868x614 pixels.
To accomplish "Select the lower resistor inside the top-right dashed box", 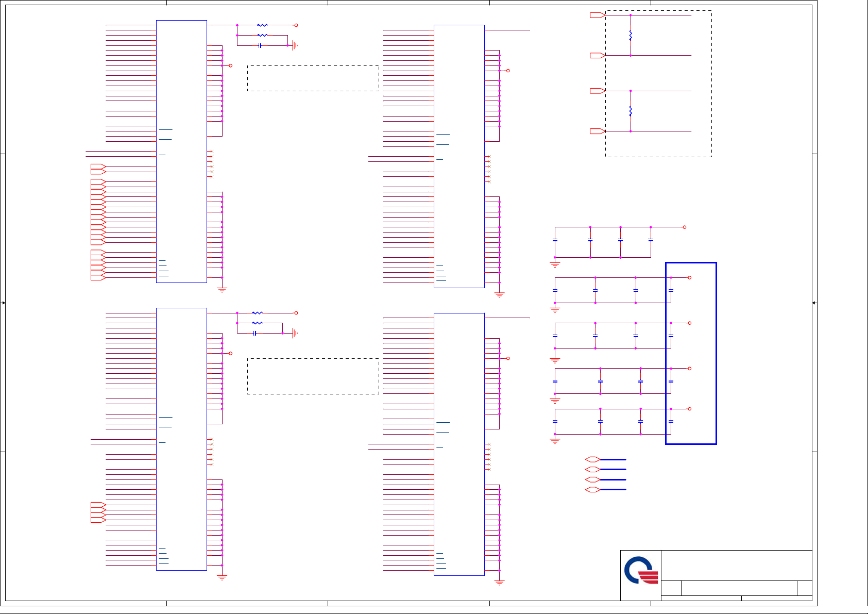I will click(631, 111).
